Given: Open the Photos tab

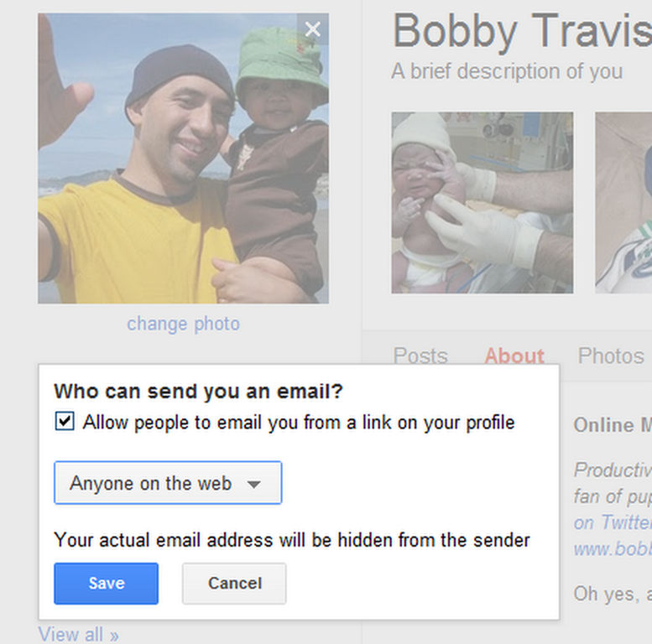Looking at the screenshot, I should pyautogui.click(x=611, y=356).
